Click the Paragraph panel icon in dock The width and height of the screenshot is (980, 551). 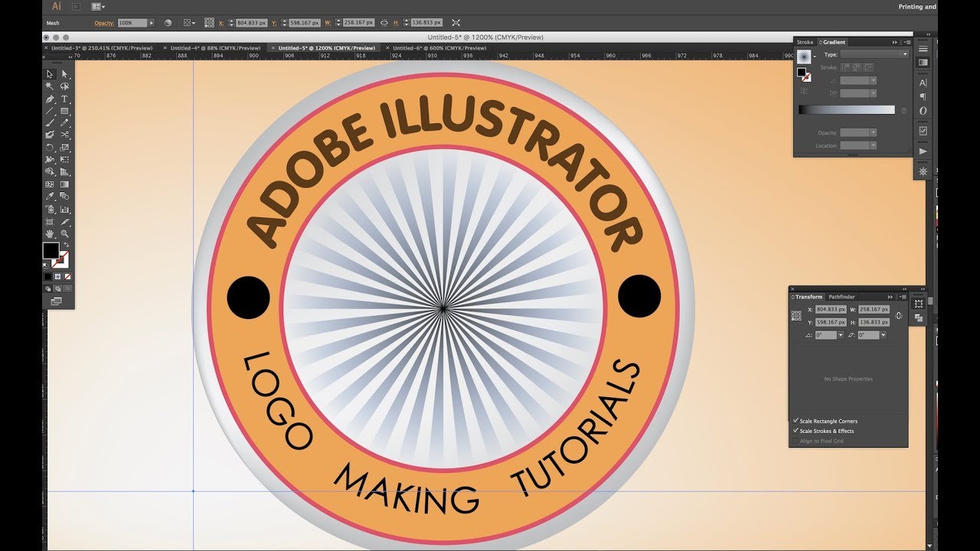(x=923, y=96)
